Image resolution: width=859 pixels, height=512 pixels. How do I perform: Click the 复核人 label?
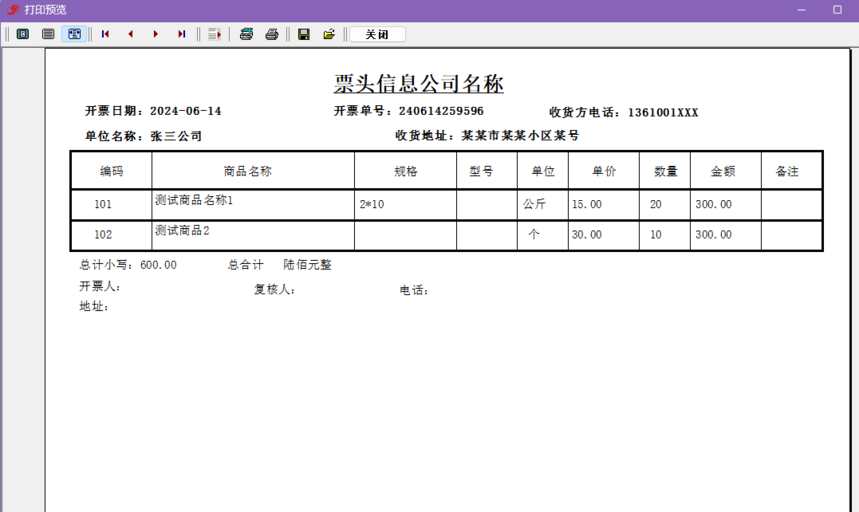(274, 290)
